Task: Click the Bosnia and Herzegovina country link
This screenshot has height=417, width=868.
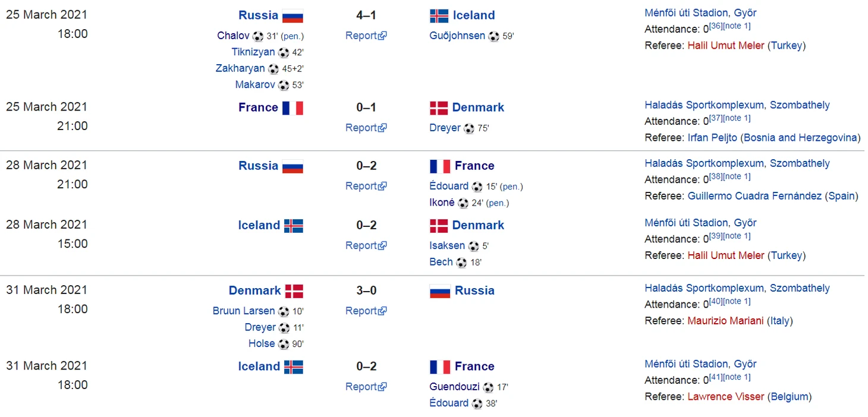Action: point(800,137)
